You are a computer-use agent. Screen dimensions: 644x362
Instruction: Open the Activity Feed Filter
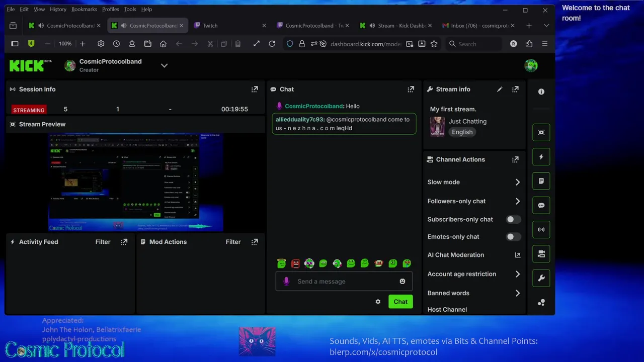coord(103,242)
